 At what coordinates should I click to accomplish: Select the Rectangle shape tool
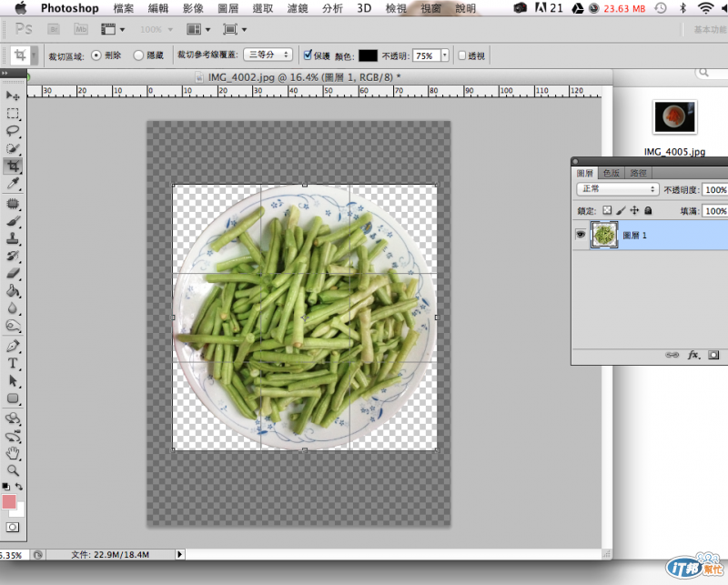pyautogui.click(x=13, y=398)
